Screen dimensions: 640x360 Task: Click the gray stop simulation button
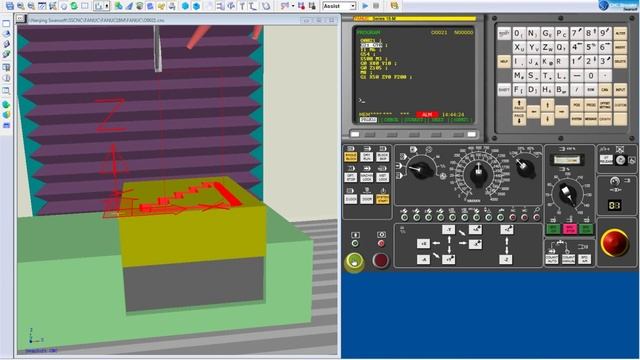pyautogui.click(x=376, y=6)
